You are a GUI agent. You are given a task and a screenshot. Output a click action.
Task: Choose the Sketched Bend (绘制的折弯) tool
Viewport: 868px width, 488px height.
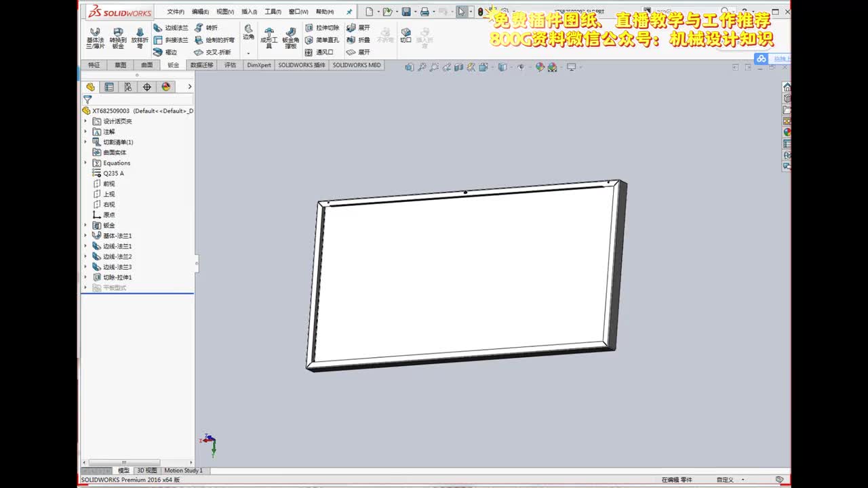point(214,40)
